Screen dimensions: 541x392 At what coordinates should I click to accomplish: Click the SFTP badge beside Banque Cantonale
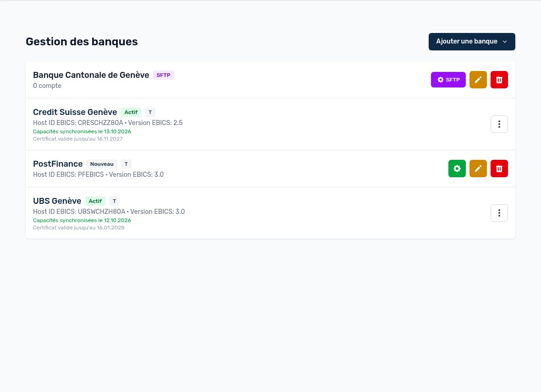[164, 75]
